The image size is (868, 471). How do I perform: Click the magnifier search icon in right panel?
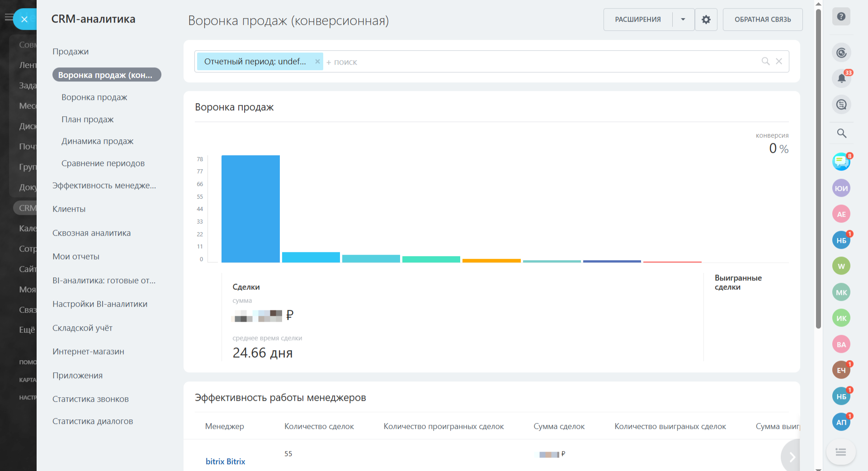pos(841,133)
